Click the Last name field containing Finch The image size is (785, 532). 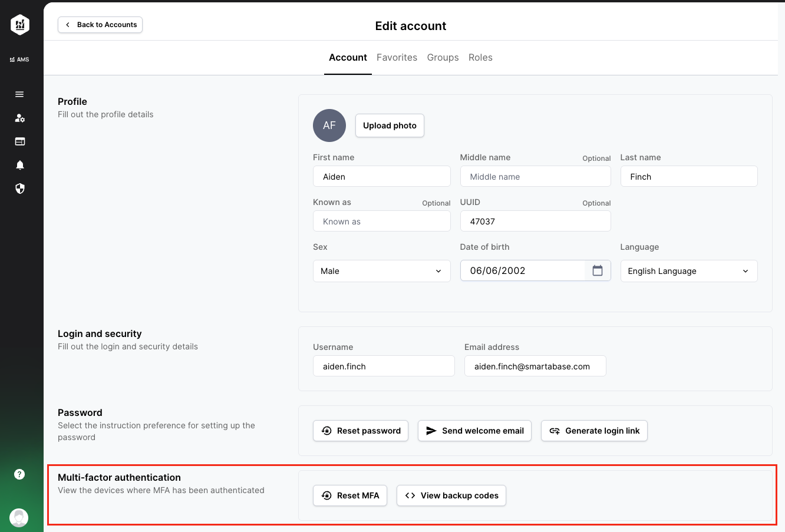[689, 176]
